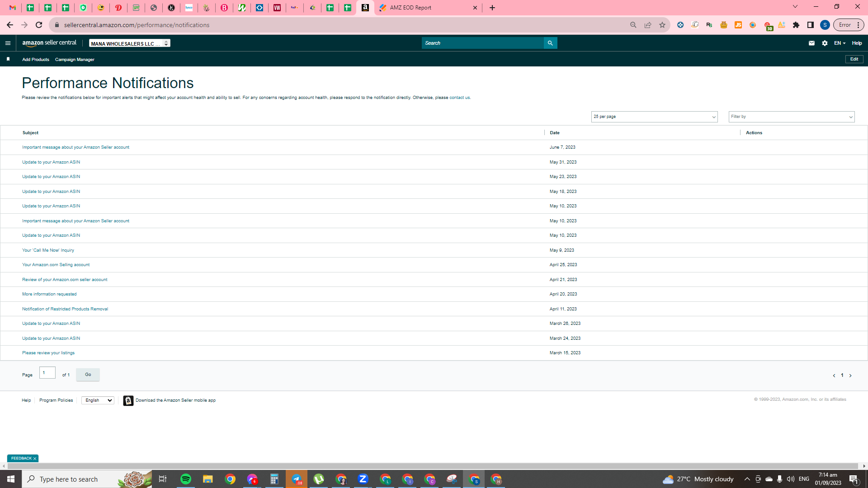Viewport: 868px width, 488px height.
Task: Open Telegram from the taskbar
Action: [297, 479]
